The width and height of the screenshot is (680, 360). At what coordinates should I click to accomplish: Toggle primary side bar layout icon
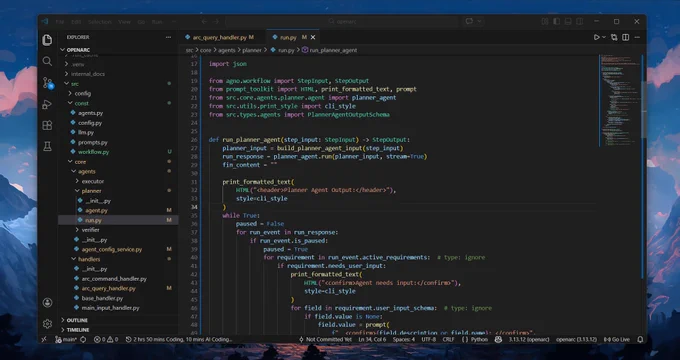[556, 21]
